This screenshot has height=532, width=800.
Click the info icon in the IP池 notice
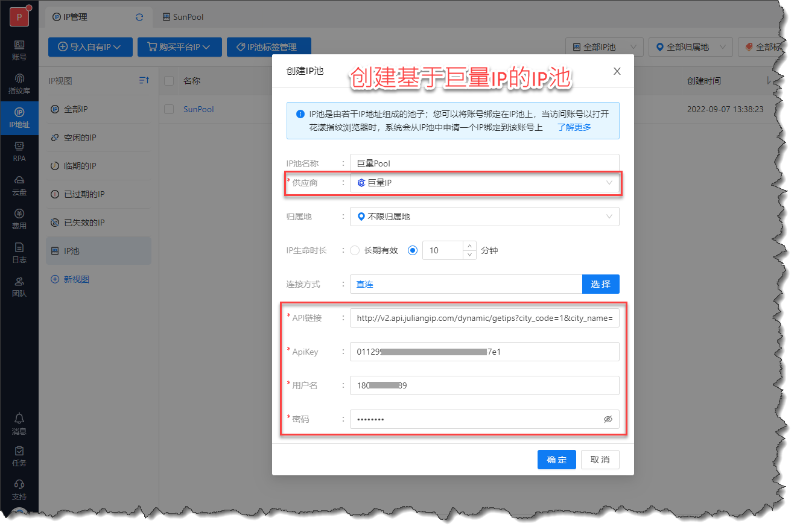coord(300,114)
